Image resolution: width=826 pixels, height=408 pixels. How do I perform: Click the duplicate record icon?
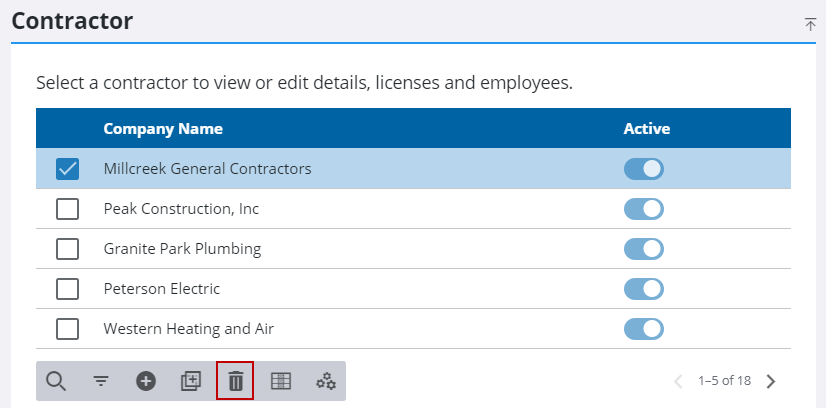(x=191, y=381)
